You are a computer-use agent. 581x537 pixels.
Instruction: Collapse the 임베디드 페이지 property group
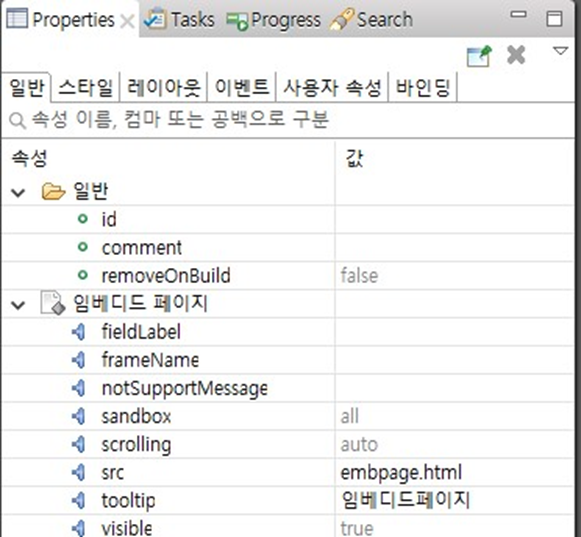point(18,305)
